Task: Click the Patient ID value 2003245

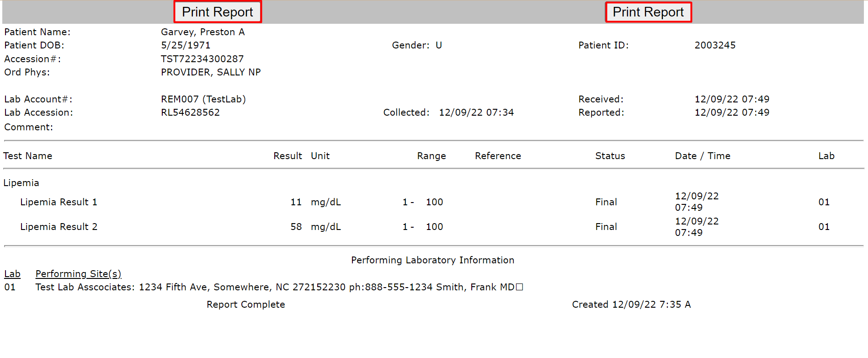Action: (x=715, y=45)
